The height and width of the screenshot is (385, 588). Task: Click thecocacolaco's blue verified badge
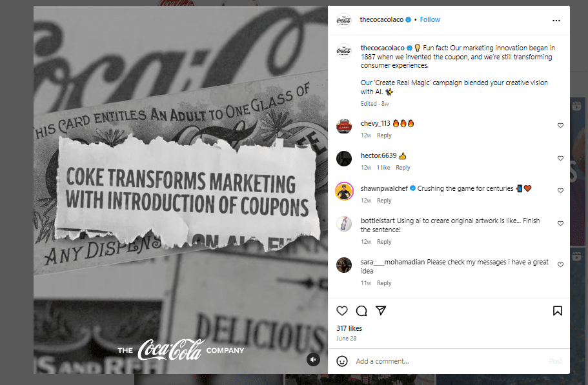pyautogui.click(x=409, y=19)
